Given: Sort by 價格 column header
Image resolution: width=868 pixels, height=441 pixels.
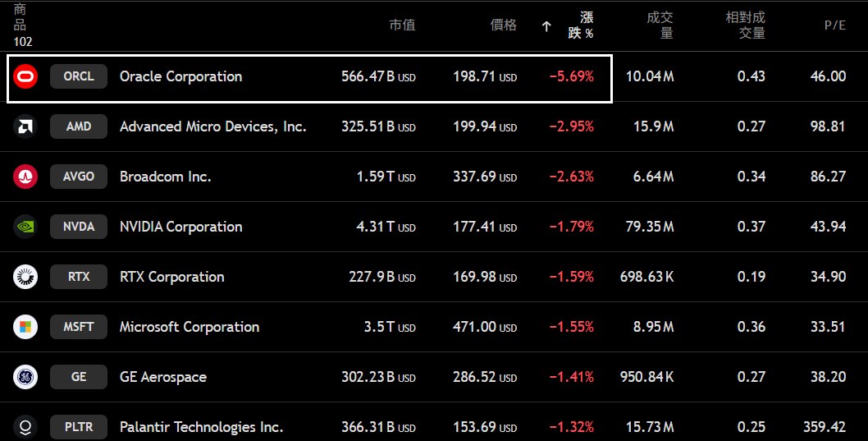Looking at the screenshot, I should pyautogui.click(x=504, y=25).
